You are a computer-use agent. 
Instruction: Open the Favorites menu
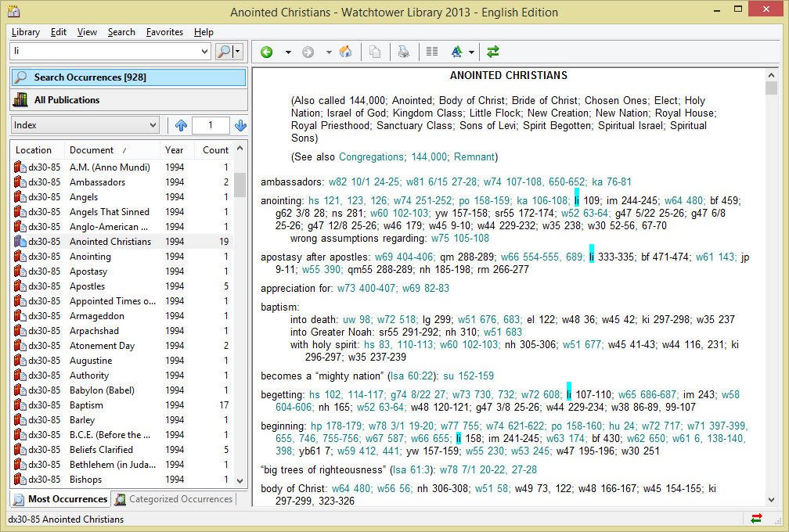[x=164, y=32]
